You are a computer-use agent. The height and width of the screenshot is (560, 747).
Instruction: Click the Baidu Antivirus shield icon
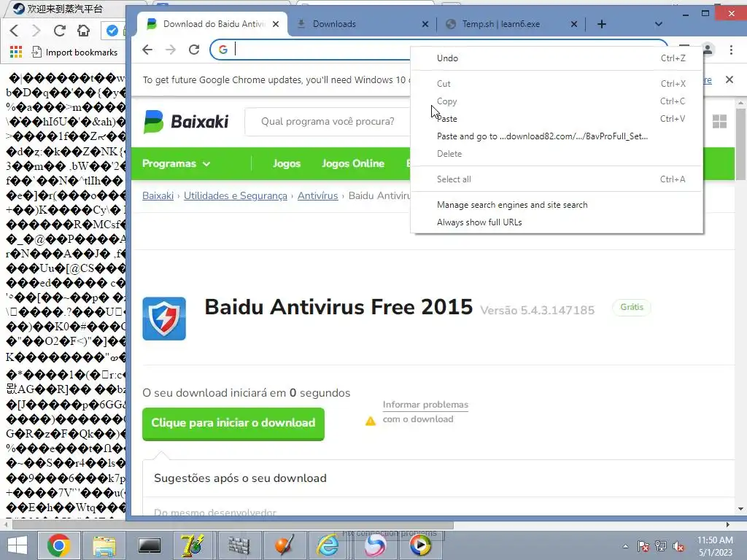[x=164, y=319]
